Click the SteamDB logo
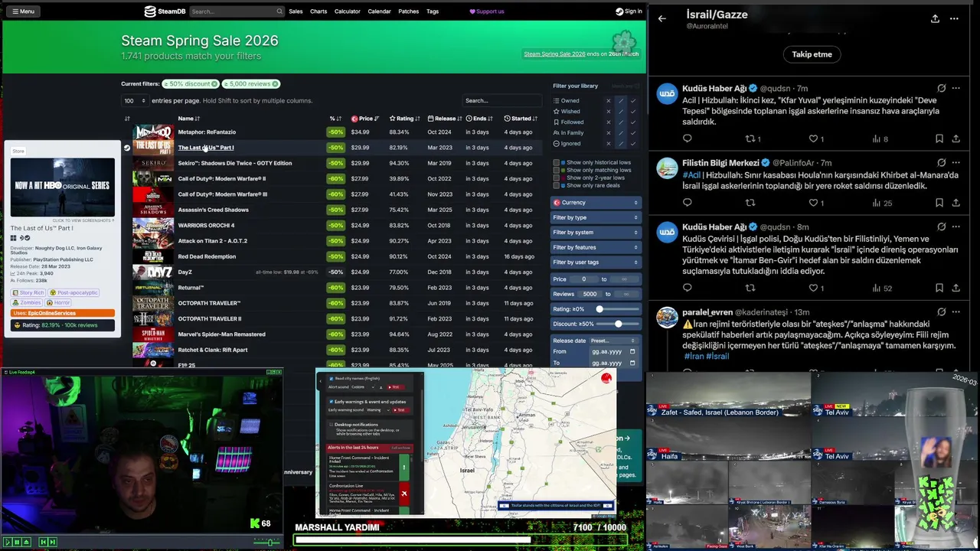 tap(165, 11)
